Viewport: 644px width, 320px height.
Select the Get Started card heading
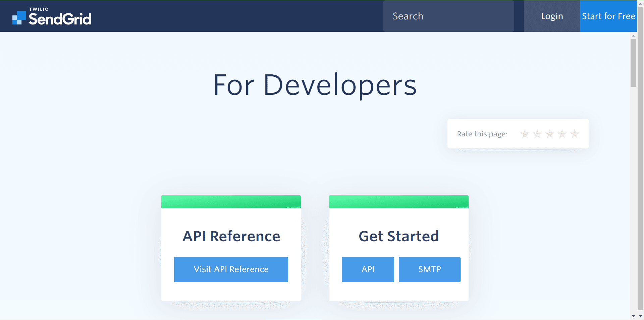pos(398,236)
